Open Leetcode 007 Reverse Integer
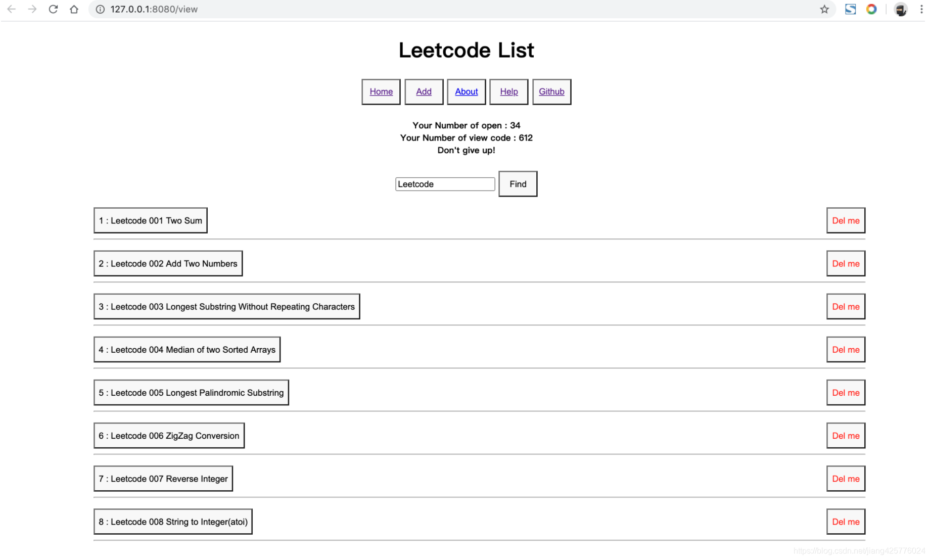The height and width of the screenshot is (560, 930). click(163, 478)
